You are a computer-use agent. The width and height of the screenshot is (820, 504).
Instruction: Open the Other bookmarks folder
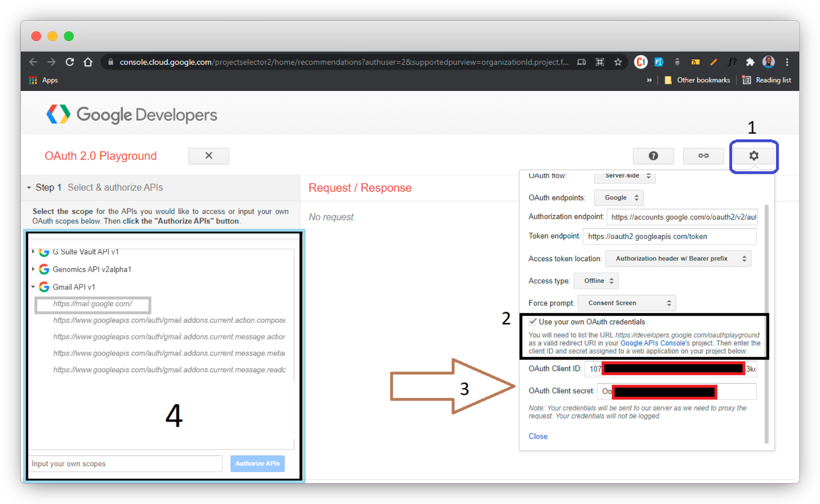697,80
